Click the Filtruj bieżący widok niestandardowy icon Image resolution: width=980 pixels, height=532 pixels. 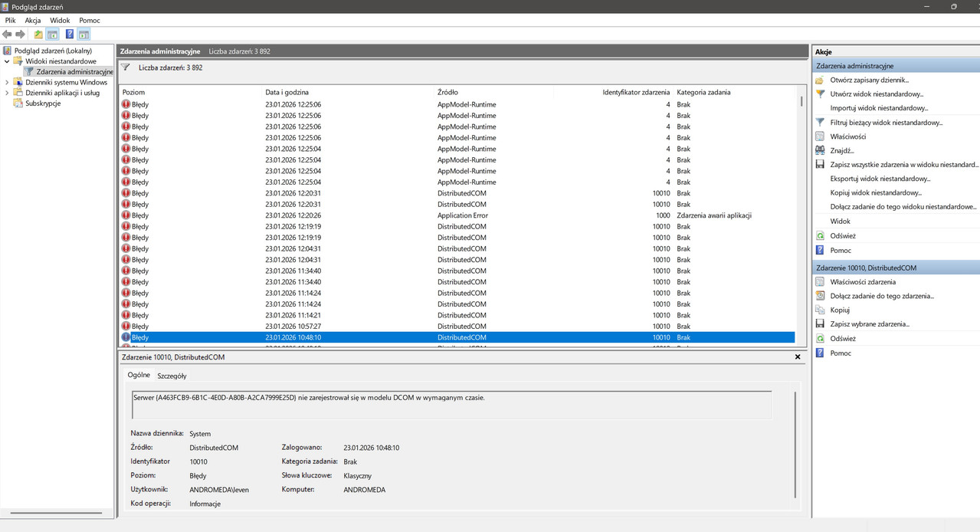pyautogui.click(x=820, y=122)
